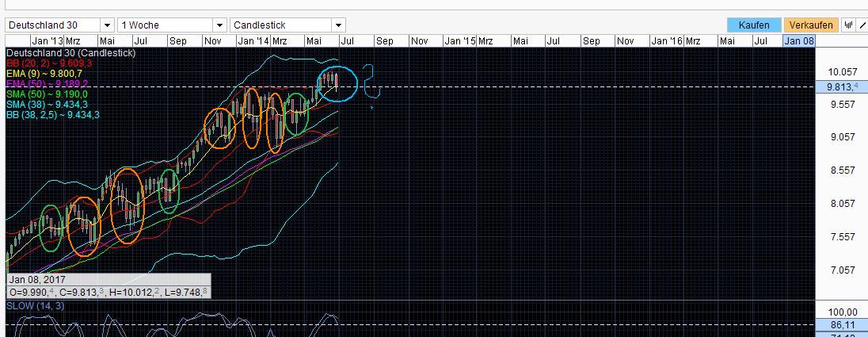
Task: Click the Verkaufen sell button
Action: coord(812,25)
